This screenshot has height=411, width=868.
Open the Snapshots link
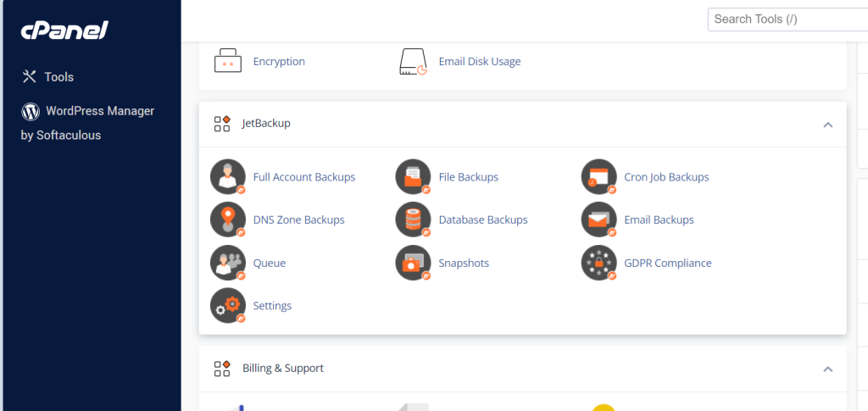click(464, 263)
